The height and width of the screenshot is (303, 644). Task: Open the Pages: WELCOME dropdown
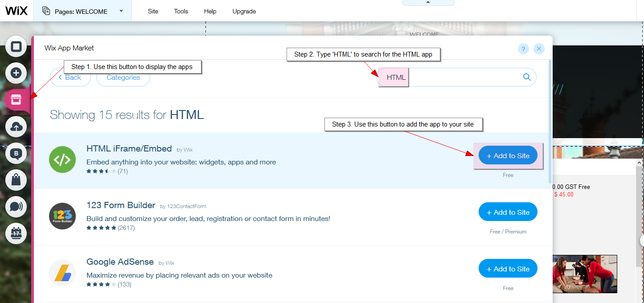click(x=82, y=11)
